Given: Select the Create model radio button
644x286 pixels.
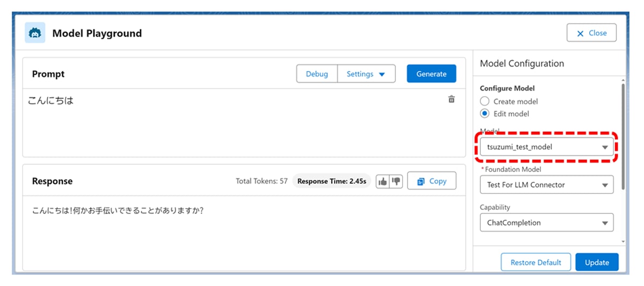Looking at the screenshot, I should tap(485, 101).
